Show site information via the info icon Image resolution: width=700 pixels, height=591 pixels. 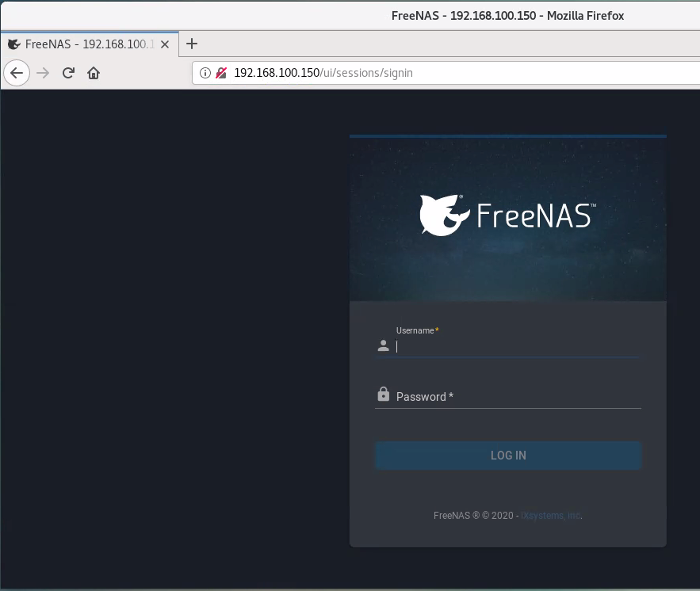[205, 73]
